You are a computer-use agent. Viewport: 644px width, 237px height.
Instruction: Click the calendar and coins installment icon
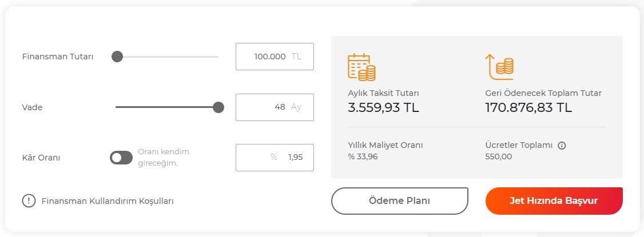click(x=361, y=67)
